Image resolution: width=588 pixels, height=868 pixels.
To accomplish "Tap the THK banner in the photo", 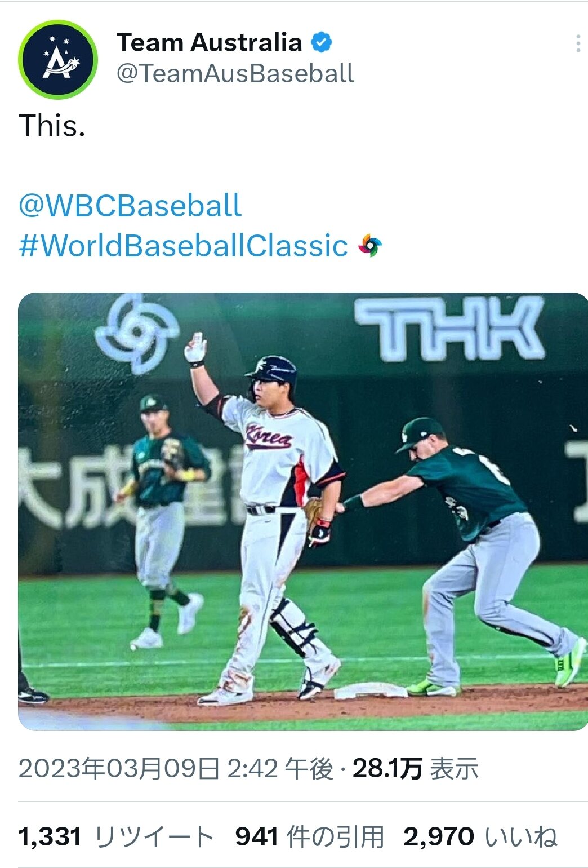I will (449, 329).
